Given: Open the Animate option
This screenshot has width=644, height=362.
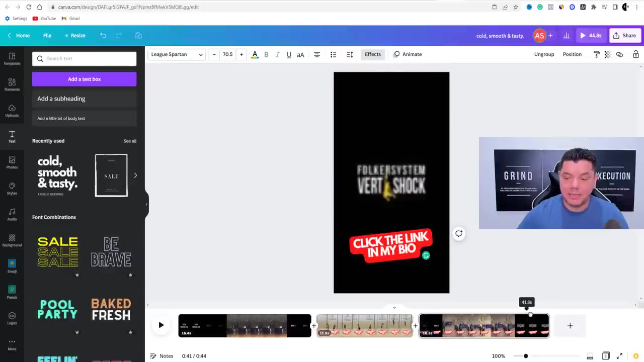Looking at the screenshot, I should point(408,54).
